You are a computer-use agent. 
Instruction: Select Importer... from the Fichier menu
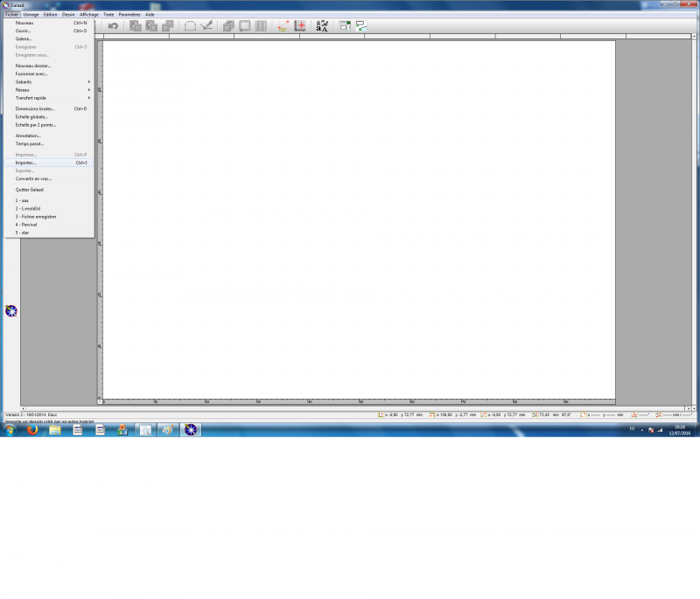26,163
